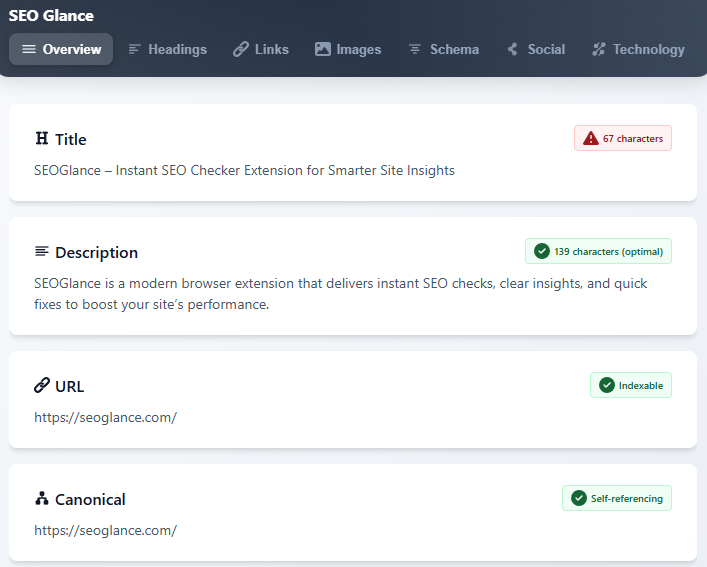Click the seoglance.com link under URL
This screenshot has height=567, width=707.
(x=106, y=417)
